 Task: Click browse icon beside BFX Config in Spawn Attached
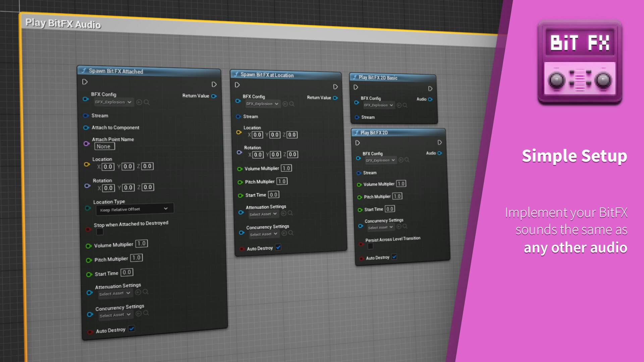click(147, 102)
